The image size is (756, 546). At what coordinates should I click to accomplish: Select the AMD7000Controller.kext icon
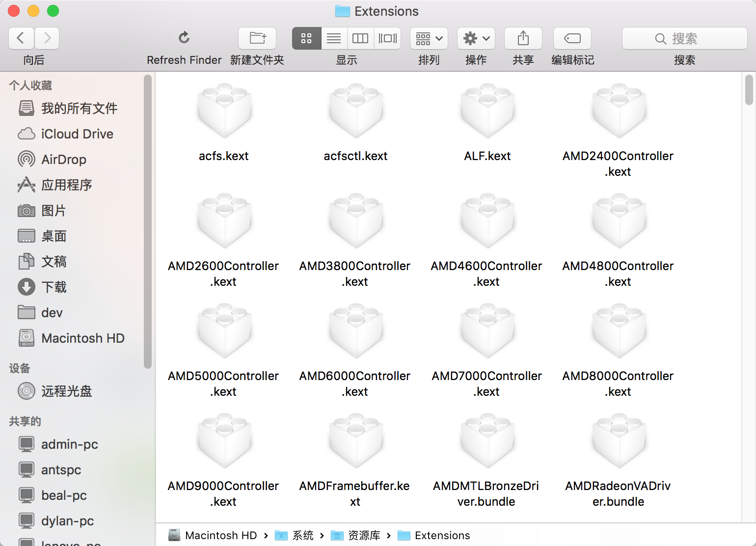point(487,330)
